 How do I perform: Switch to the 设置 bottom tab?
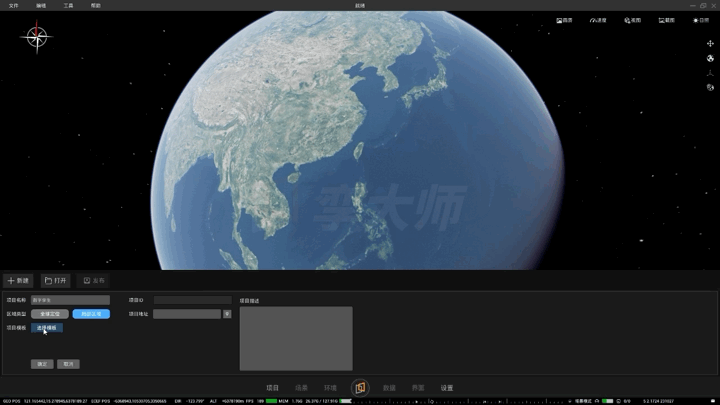(x=447, y=388)
